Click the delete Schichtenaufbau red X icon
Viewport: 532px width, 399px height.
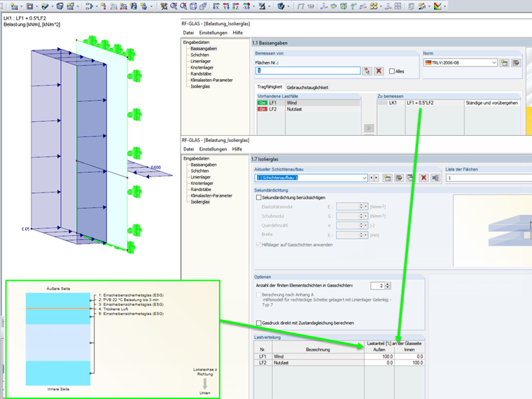423,178
